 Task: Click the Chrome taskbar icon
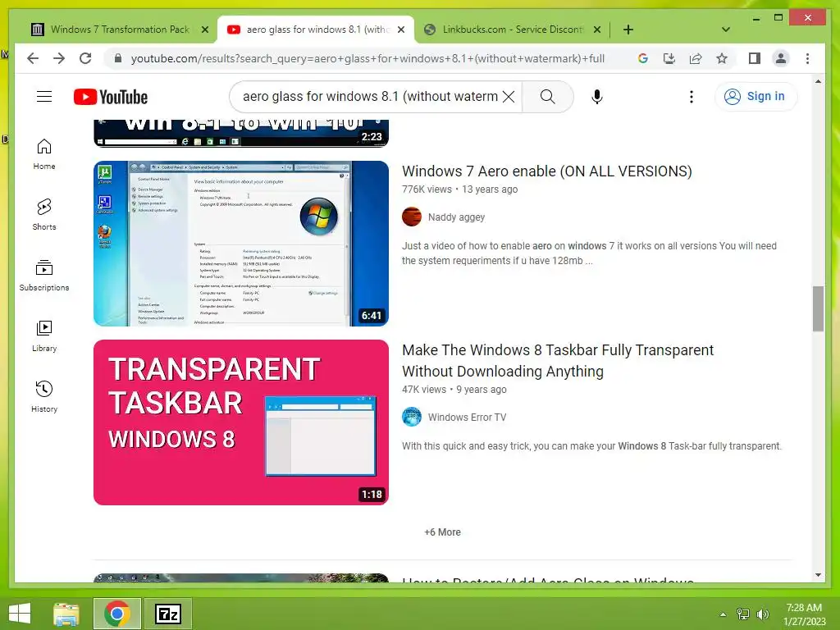click(117, 614)
